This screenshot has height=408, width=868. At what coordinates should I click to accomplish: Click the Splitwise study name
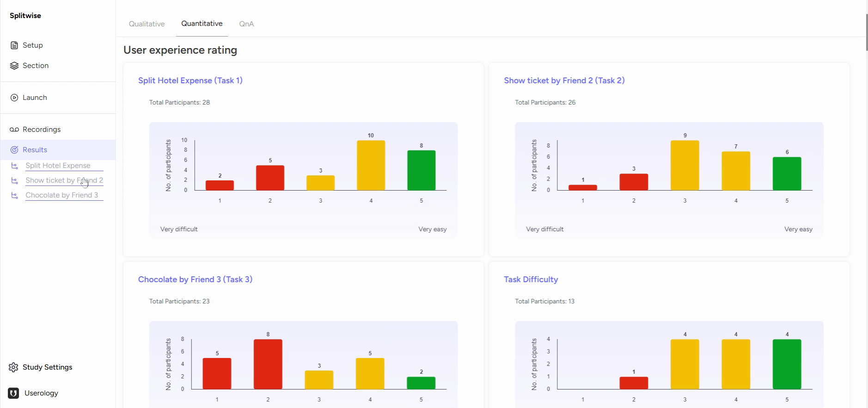25,16
